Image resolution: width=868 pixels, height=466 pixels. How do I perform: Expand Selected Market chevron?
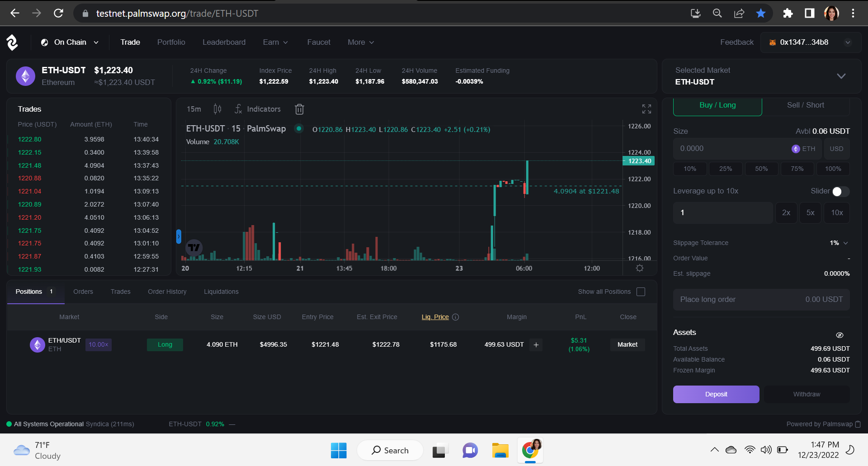tap(841, 76)
